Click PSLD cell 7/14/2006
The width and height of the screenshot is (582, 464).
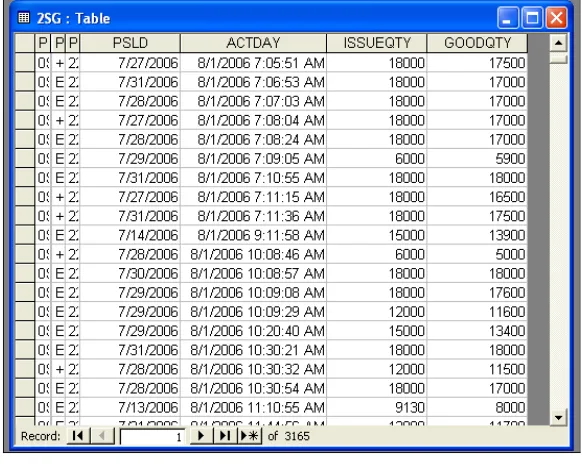pyautogui.click(x=130, y=235)
